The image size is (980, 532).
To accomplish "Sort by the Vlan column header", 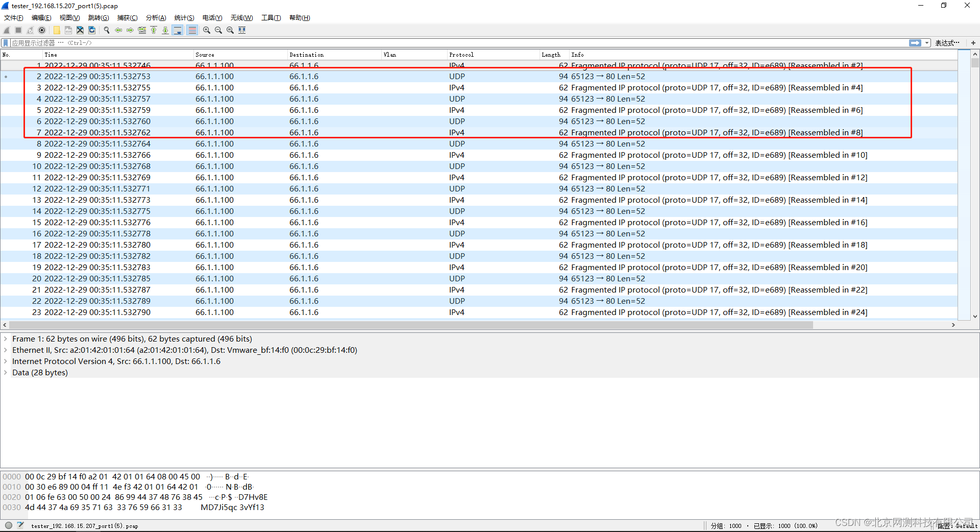I will [x=414, y=55].
